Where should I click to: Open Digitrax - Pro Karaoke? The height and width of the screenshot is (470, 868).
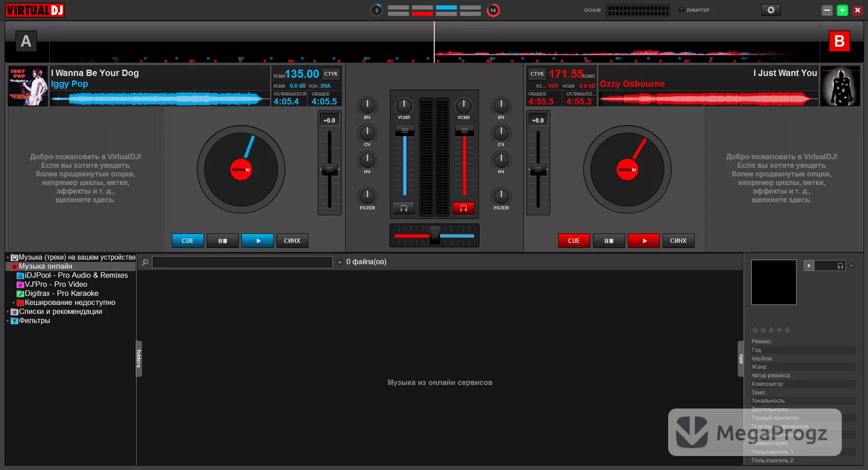tap(61, 293)
